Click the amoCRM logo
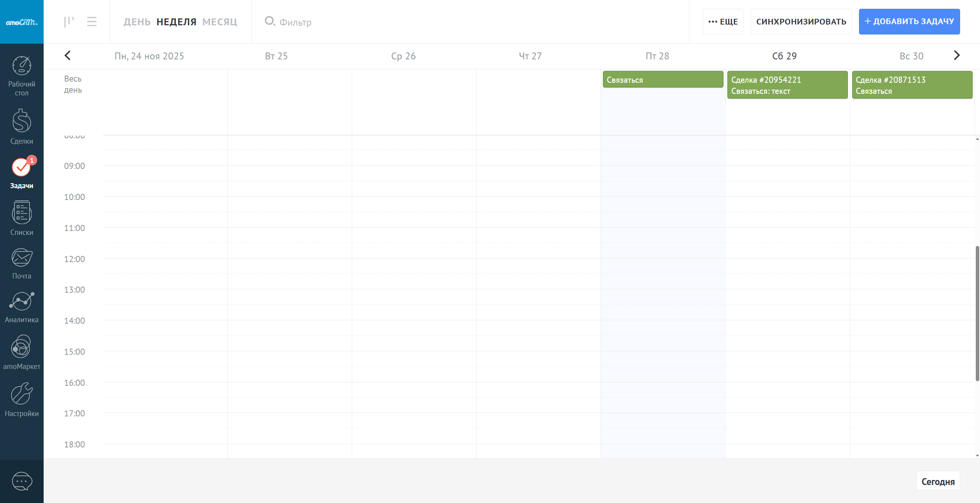This screenshot has height=503, width=980. (x=22, y=22)
